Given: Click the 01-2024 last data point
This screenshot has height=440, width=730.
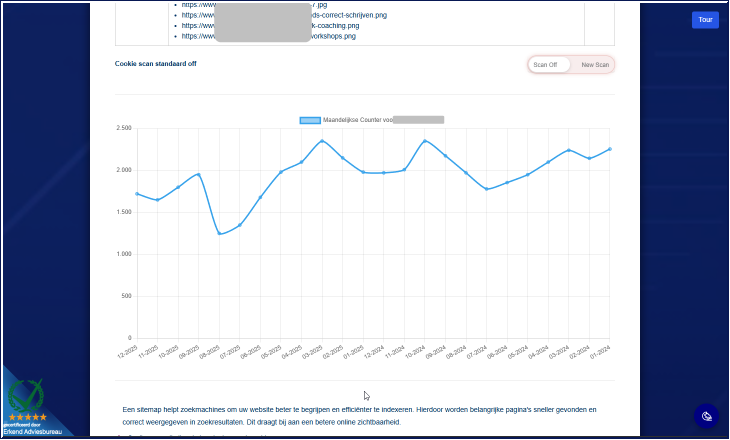Looking at the screenshot, I should pyautogui.click(x=609, y=149).
